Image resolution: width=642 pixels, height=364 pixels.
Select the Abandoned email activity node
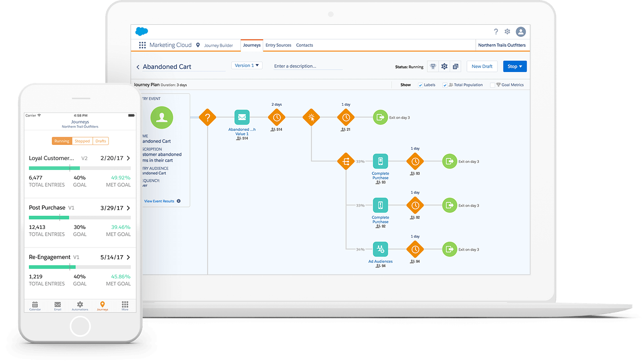[242, 117]
